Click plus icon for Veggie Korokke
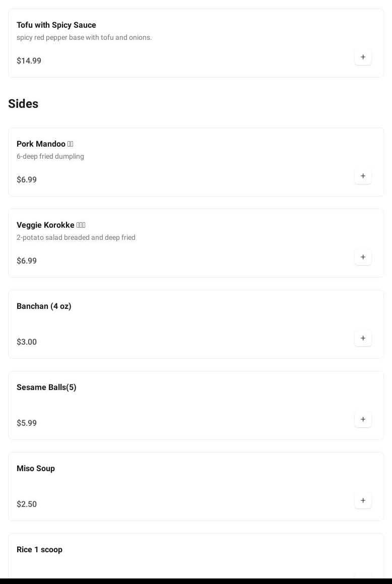Screen dimensions: 392x584 tap(363, 257)
